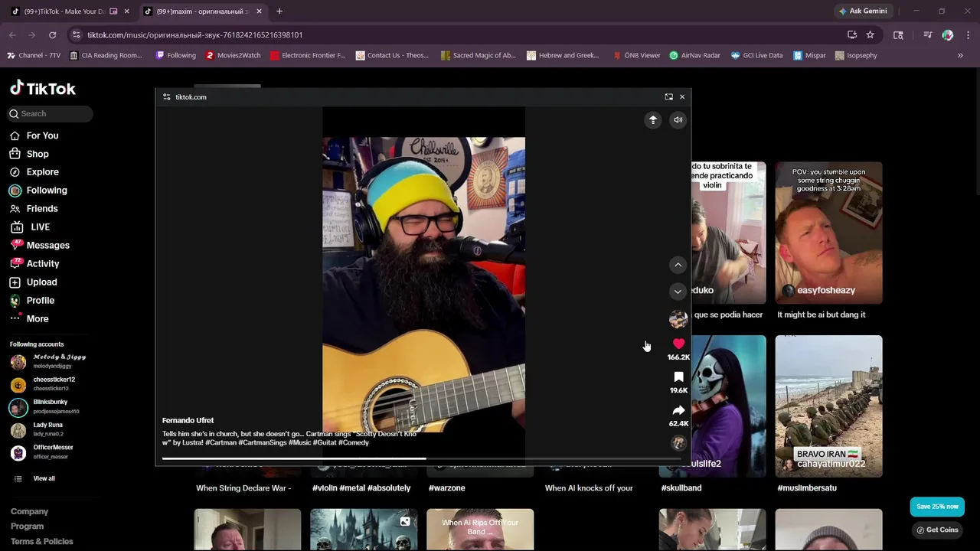Expand the Terms & Policies section
Image resolution: width=980 pixels, height=551 pixels.
click(x=42, y=542)
